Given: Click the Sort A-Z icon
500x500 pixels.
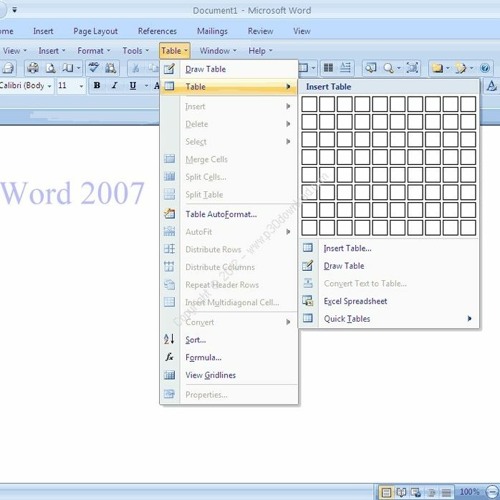Looking at the screenshot, I should [169, 339].
